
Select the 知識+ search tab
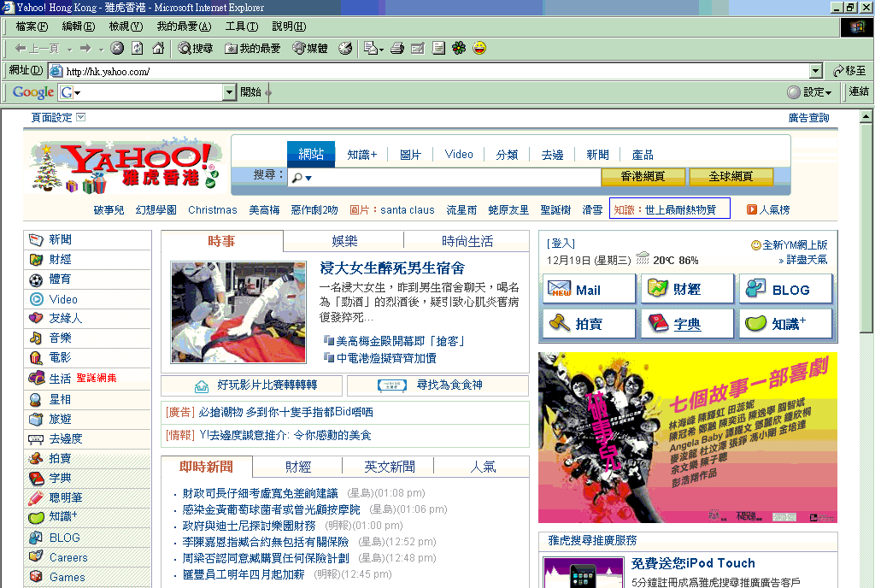[362, 155]
